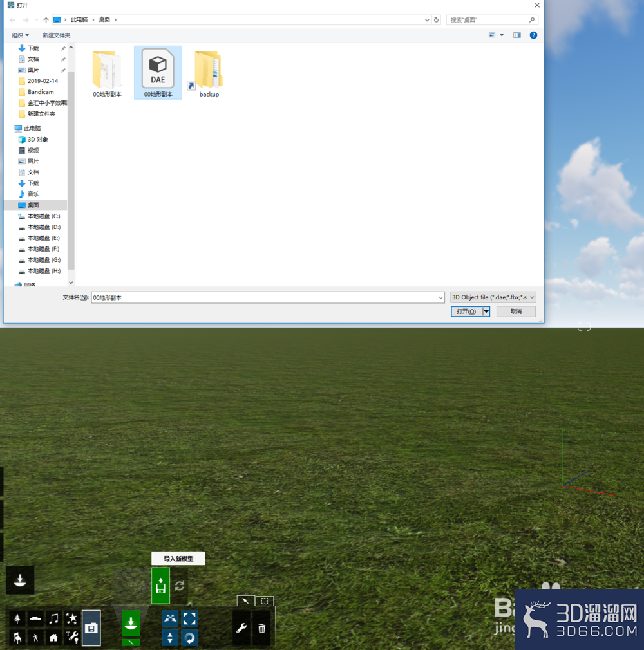Select 音乐 in navigation pane
Screen dimensions: 644x650
[x=28, y=194]
